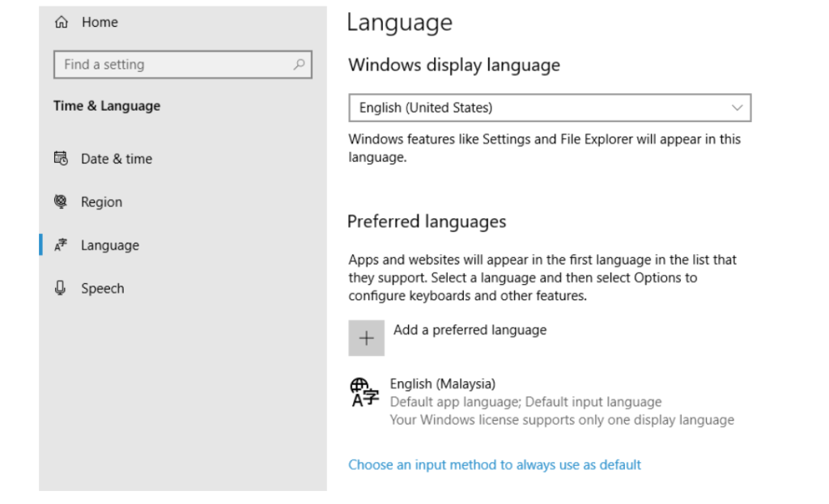Image resolution: width=829 pixels, height=504 pixels.
Task: Open Date & time settings
Action: [x=117, y=159]
